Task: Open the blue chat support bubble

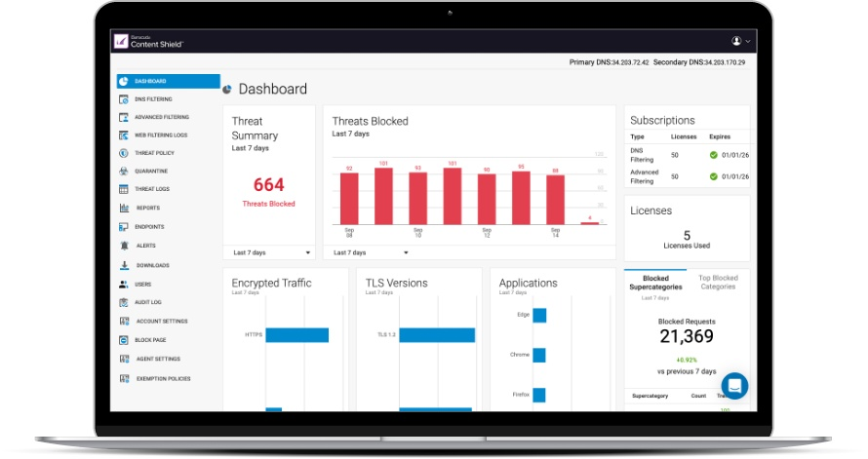Action: 734,386
